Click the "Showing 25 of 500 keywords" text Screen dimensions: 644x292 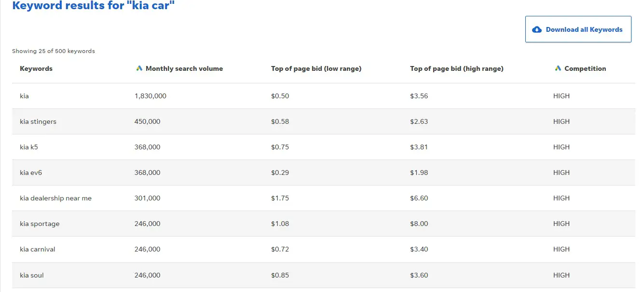click(x=54, y=51)
